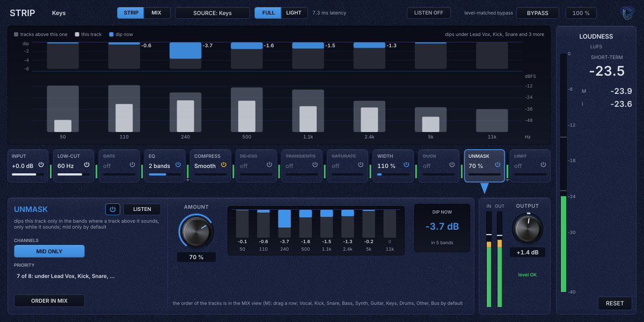Open the WIDTH module showing 110 %

point(392,166)
